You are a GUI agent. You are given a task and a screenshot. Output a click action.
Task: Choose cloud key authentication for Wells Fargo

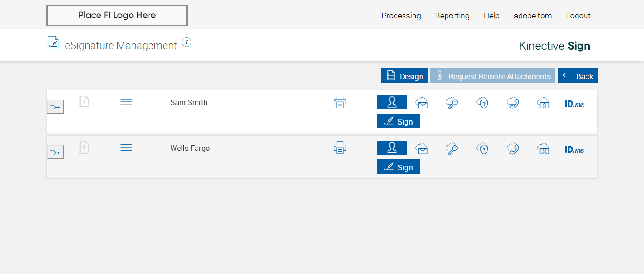click(452, 149)
